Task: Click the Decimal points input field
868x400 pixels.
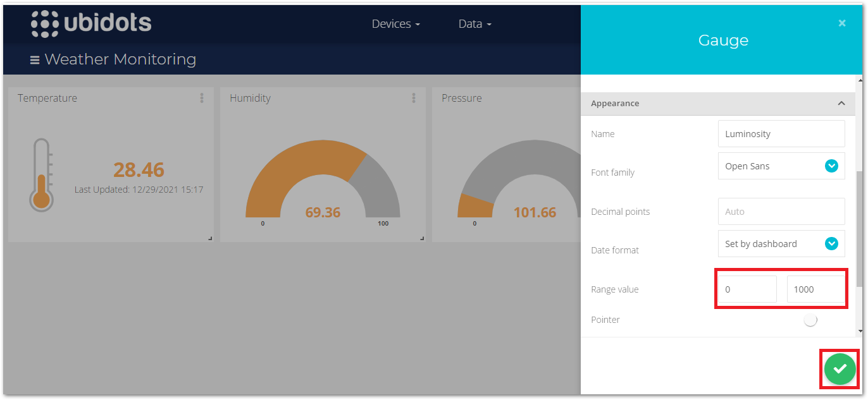Action: pyautogui.click(x=781, y=212)
